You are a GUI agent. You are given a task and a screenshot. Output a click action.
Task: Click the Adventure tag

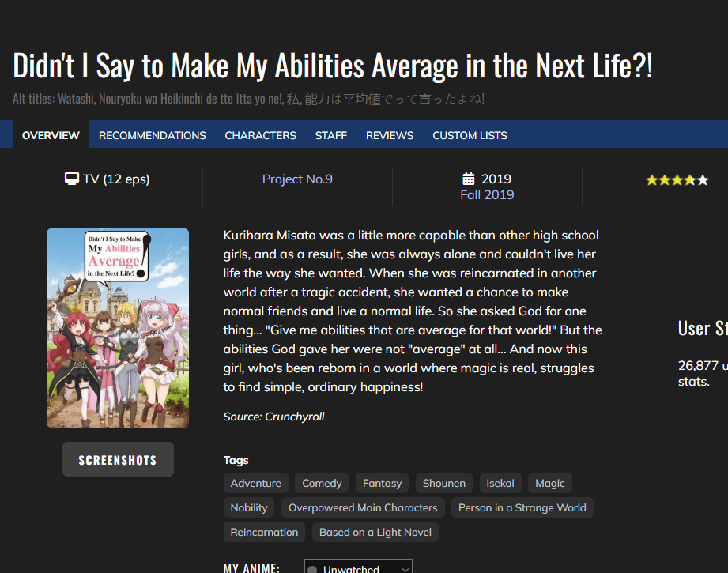coord(255,483)
